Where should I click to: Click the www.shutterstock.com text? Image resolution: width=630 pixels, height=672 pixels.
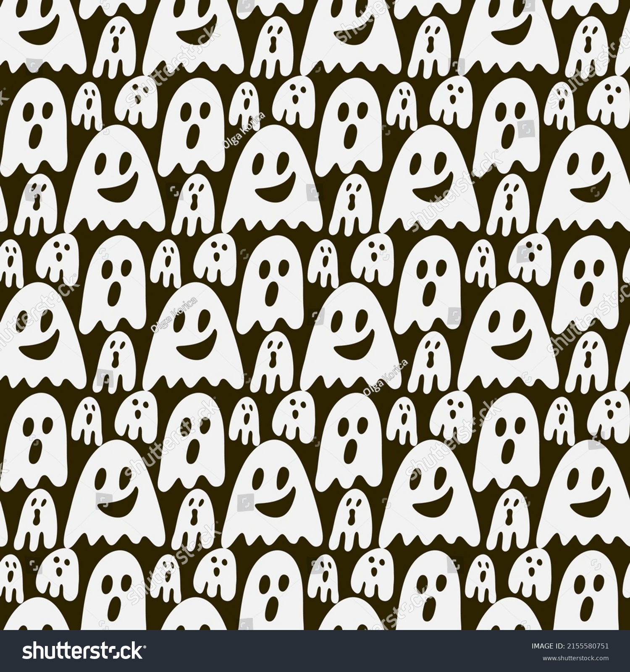pyautogui.click(x=576, y=658)
